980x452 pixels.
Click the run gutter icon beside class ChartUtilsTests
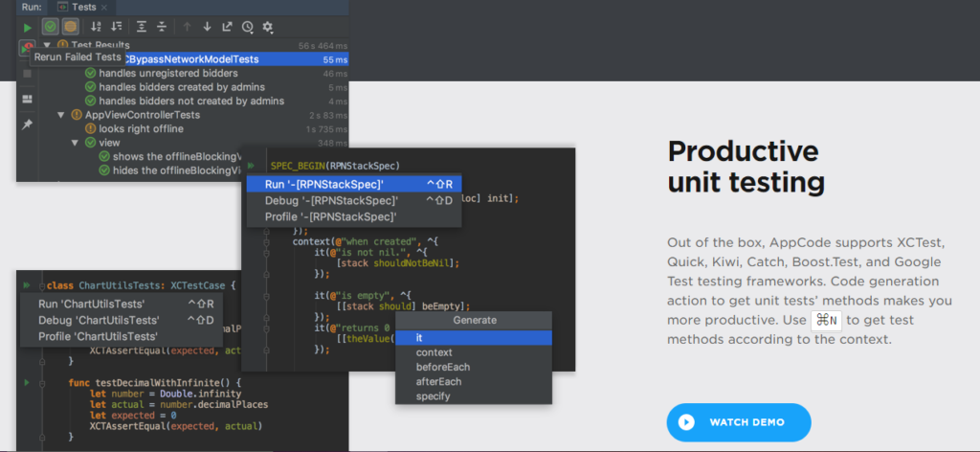pyautogui.click(x=26, y=285)
